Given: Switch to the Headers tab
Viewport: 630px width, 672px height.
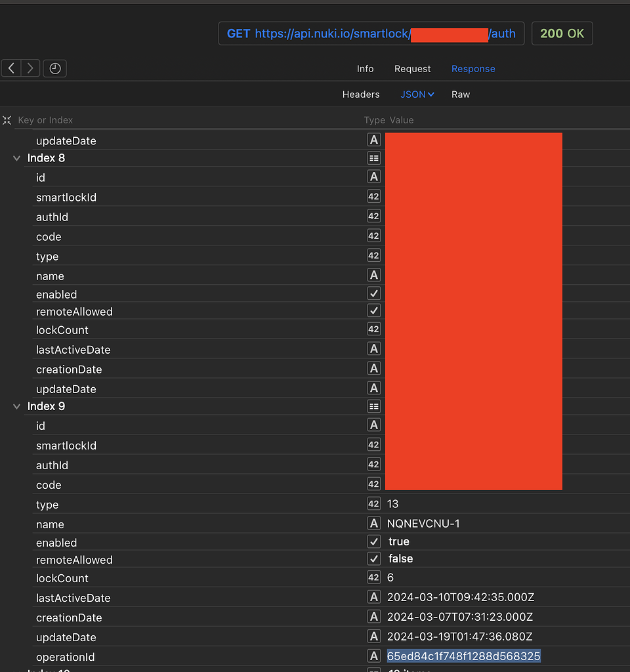Looking at the screenshot, I should [x=361, y=94].
